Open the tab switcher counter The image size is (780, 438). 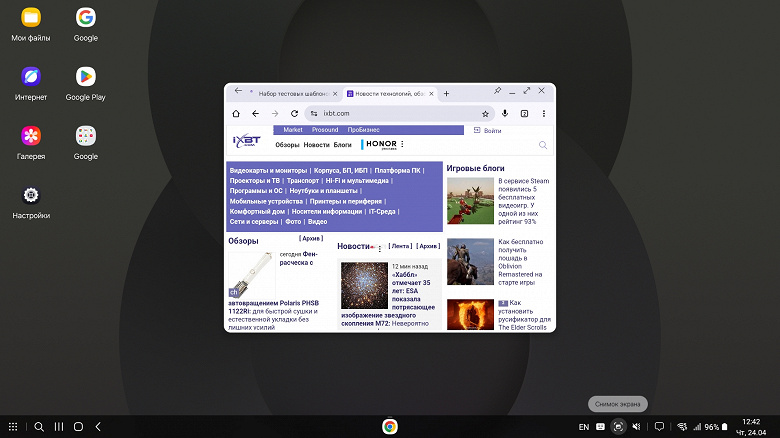(x=524, y=113)
